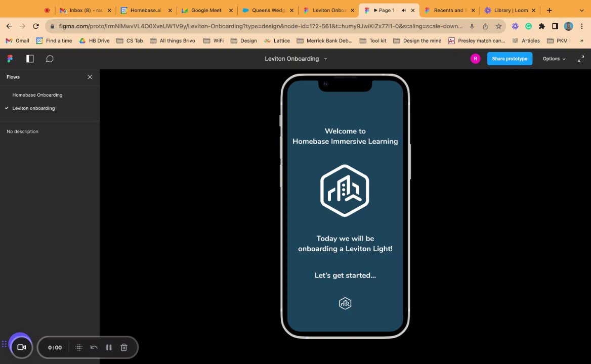Image resolution: width=591 pixels, height=364 pixels.
Task: Toggle the sidebar panel icon
Action: 30,59
